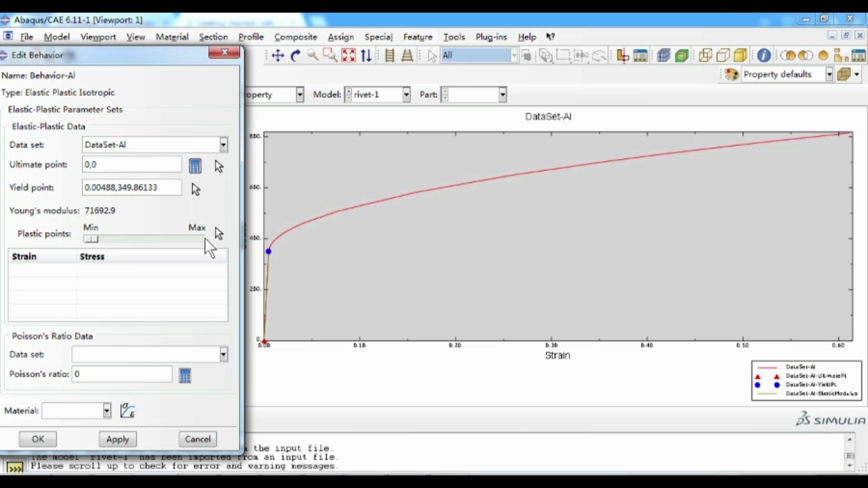The height and width of the screenshot is (488, 868).
Task: Open the Composite menu
Action: click(296, 37)
